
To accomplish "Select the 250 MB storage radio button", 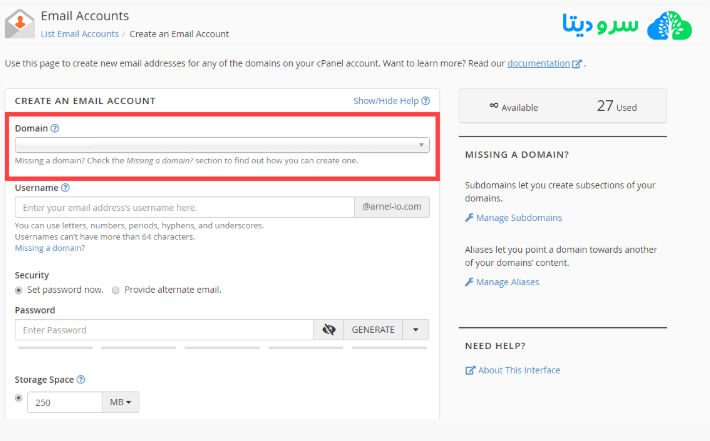I will [x=19, y=398].
